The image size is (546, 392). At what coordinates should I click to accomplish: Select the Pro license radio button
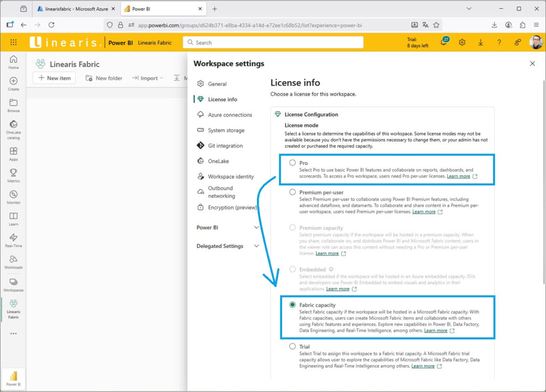coord(292,162)
